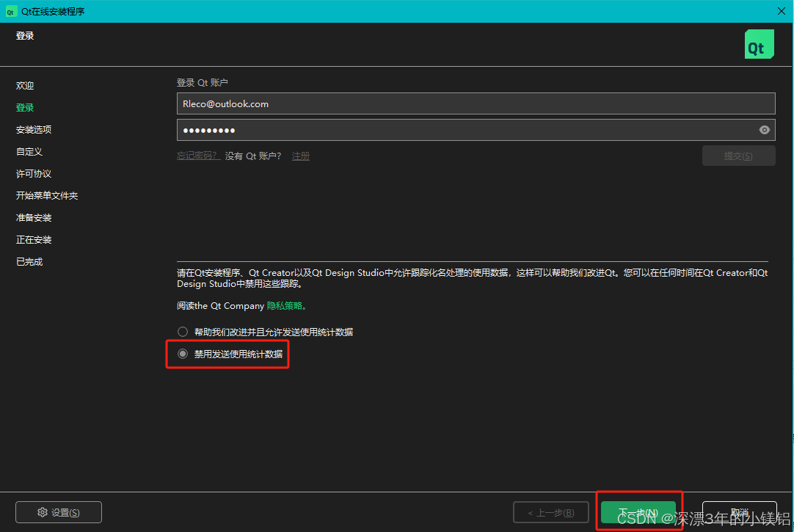Image resolution: width=794 pixels, height=532 pixels.
Task: Select the 欢迎 step in sidebar
Action: [25, 86]
